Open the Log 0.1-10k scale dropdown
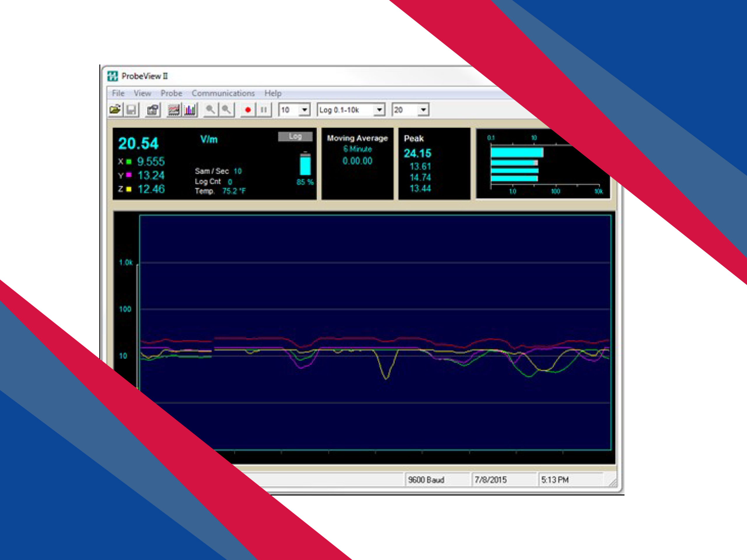Screen dimensions: 747x560 pyautogui.click(x=379, y=110)
